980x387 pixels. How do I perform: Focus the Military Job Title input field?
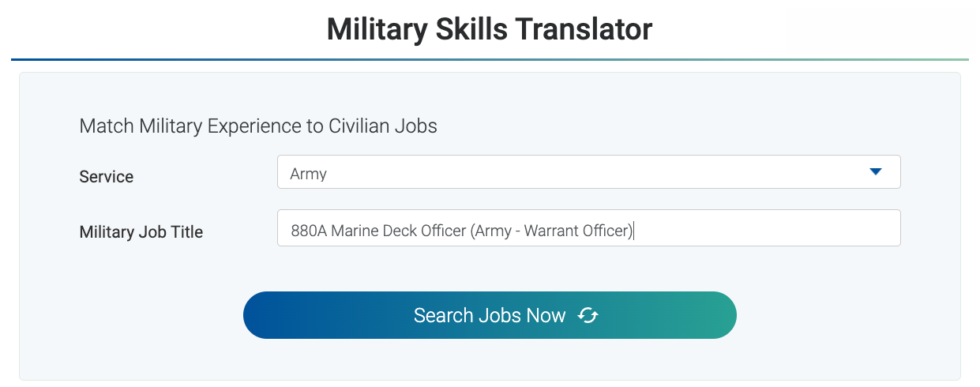pyautogui.click(x=766, y=228)
